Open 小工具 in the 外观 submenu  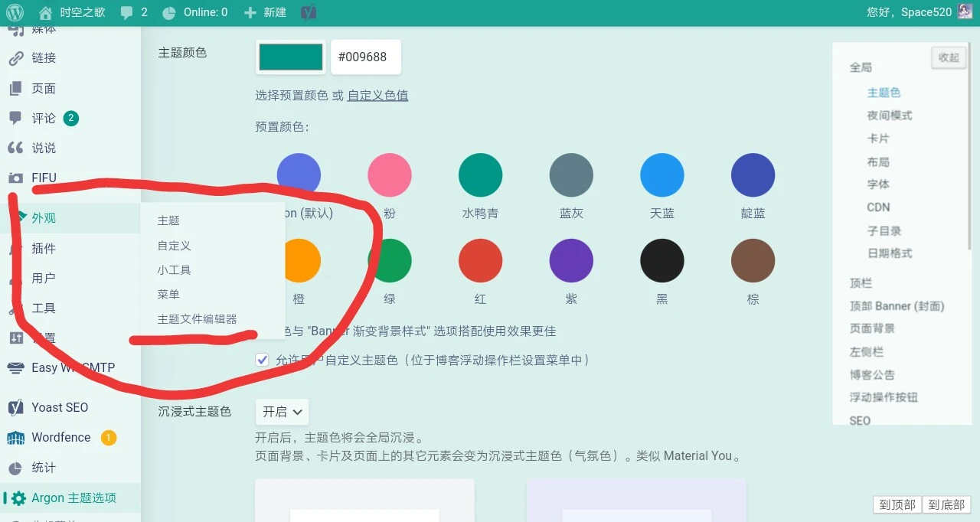click(174, 270)
